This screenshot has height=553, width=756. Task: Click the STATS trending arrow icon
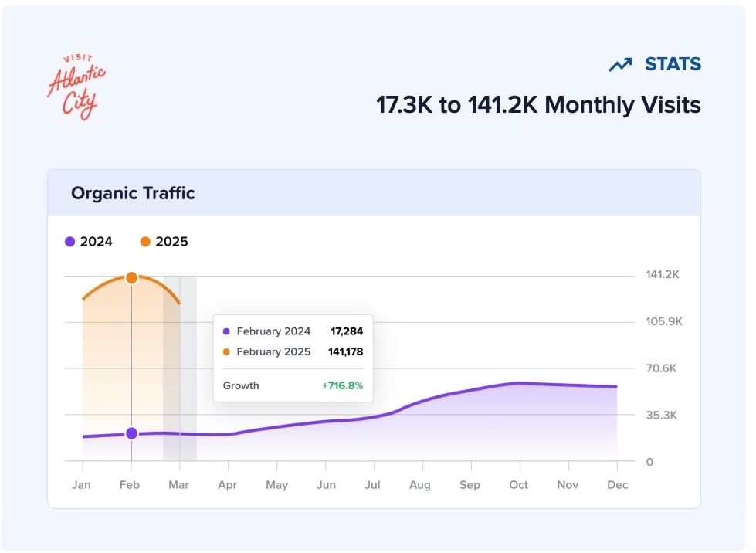coord(620,64)
